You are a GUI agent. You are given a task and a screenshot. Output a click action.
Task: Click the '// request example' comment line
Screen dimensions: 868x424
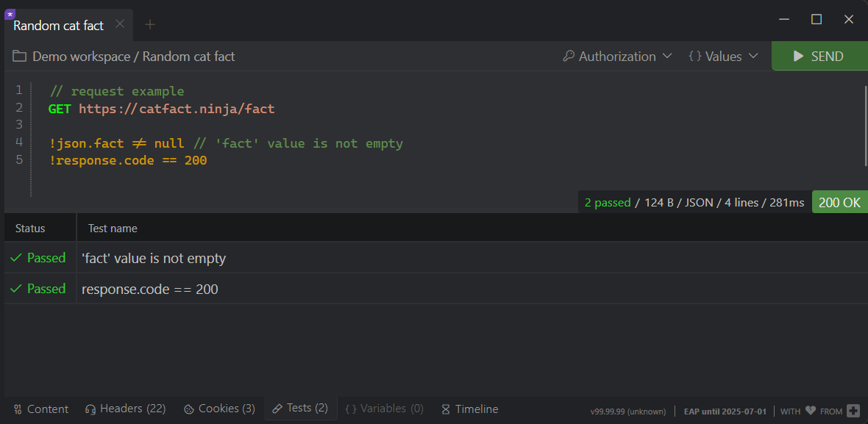[x=117, y=91]
